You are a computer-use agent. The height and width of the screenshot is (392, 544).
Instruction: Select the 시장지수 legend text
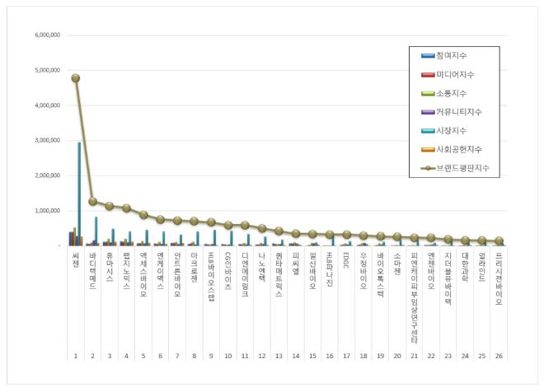coord(455,130)
